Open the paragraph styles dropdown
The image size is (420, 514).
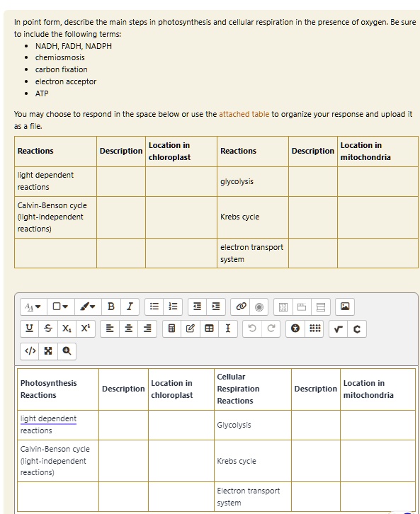[33, 307]
